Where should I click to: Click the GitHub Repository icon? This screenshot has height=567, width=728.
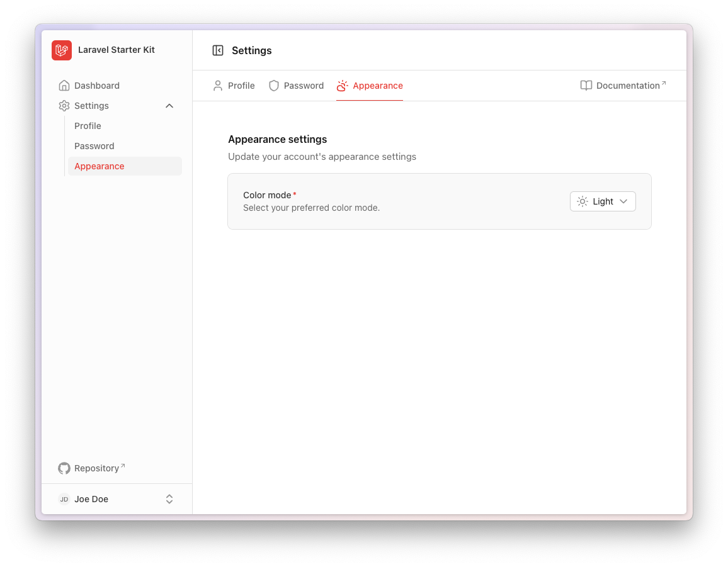[x=64, y=468]
